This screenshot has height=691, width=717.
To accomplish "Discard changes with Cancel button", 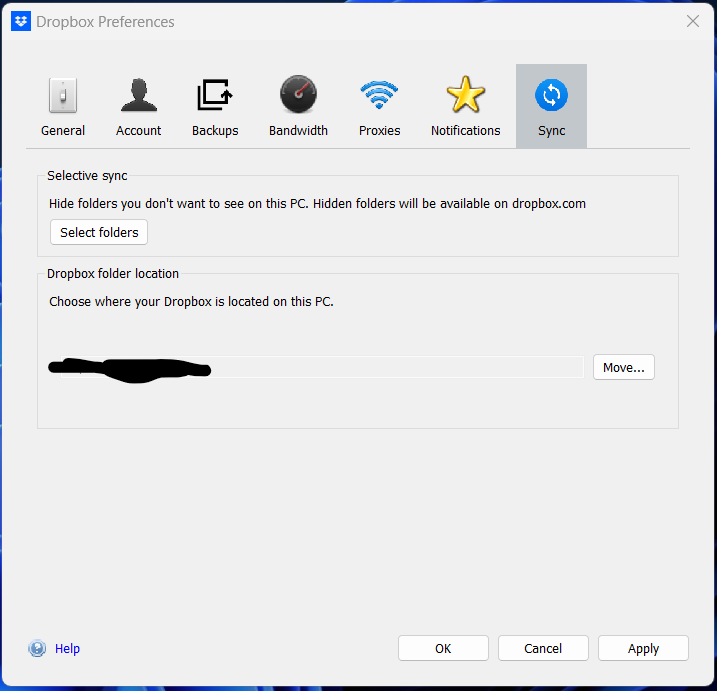I will point(543,648).
